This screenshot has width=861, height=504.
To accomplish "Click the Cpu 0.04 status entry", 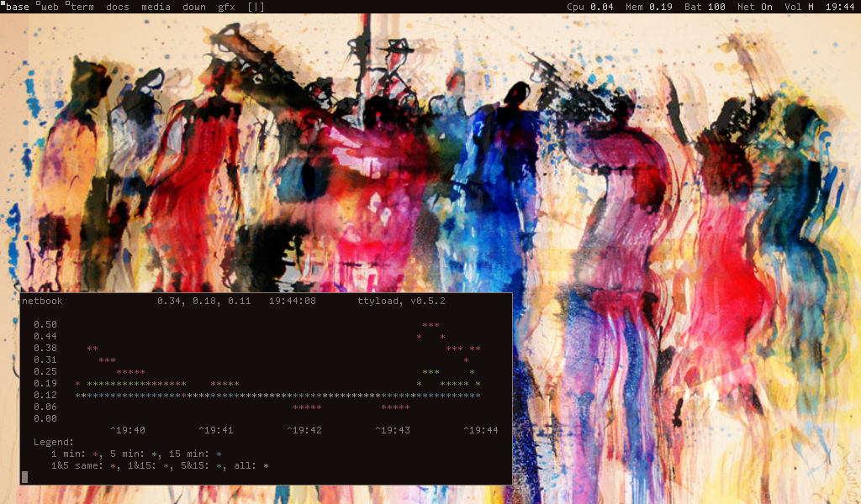I will coord(590,7).
